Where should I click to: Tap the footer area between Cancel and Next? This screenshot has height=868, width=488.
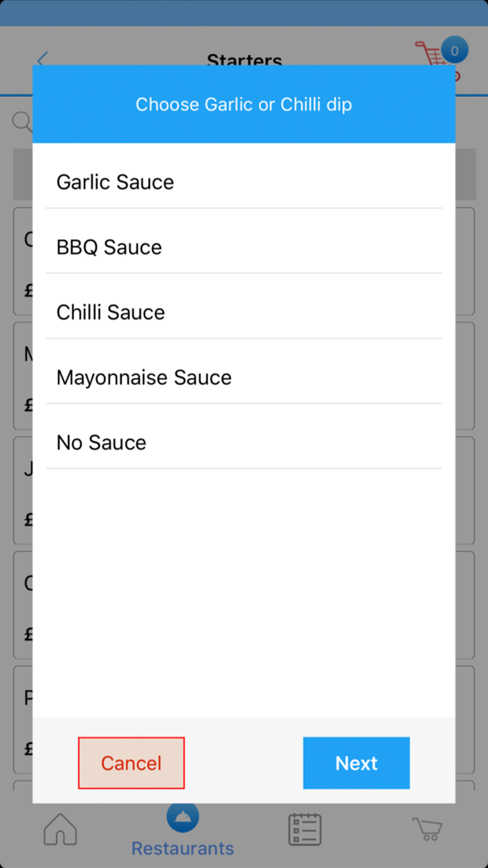244,763
